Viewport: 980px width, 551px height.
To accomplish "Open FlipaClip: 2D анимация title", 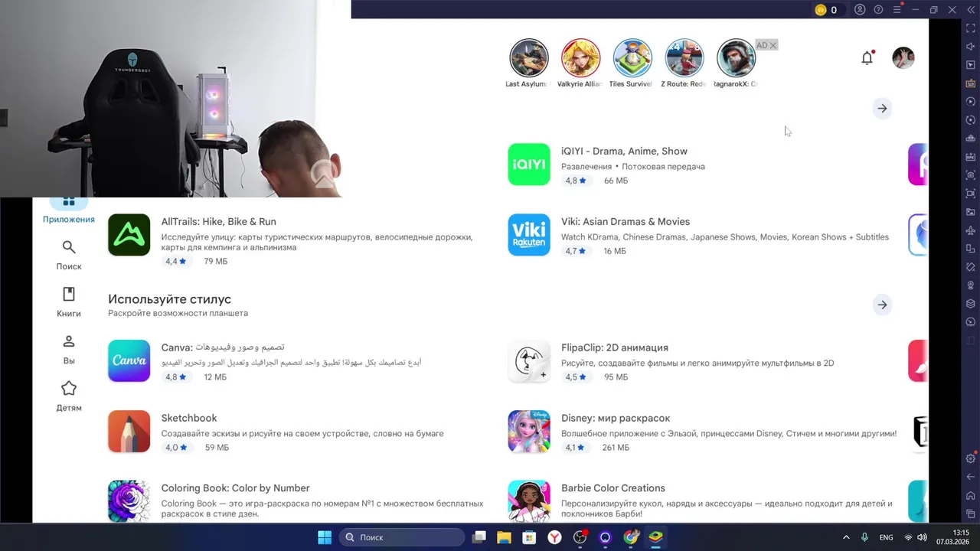I will click(615, 347).
